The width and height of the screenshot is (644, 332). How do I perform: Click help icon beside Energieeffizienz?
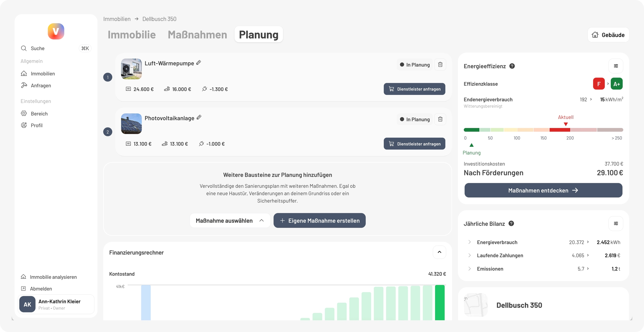click(x=512, y=66)
